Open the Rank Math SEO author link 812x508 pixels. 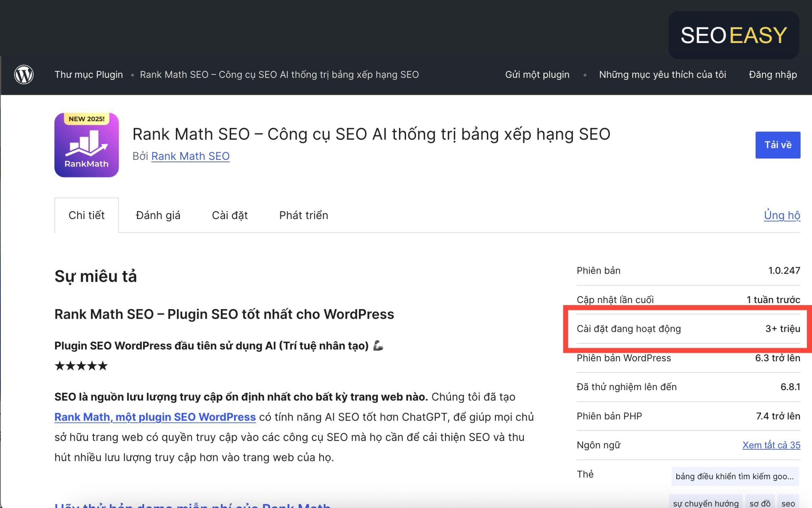[190, 156]
